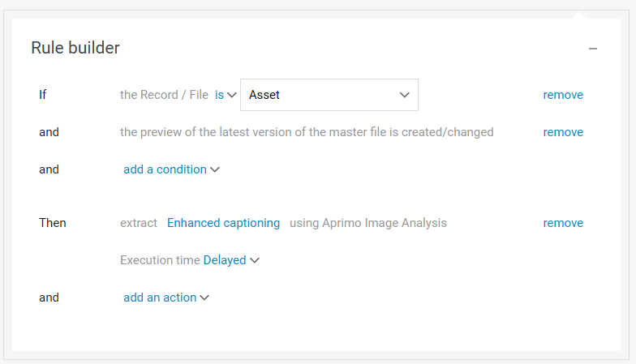Click the chevron next to 'is' operator
The height and width of the screenshot is (364, 636).
[x=232, y=95]
